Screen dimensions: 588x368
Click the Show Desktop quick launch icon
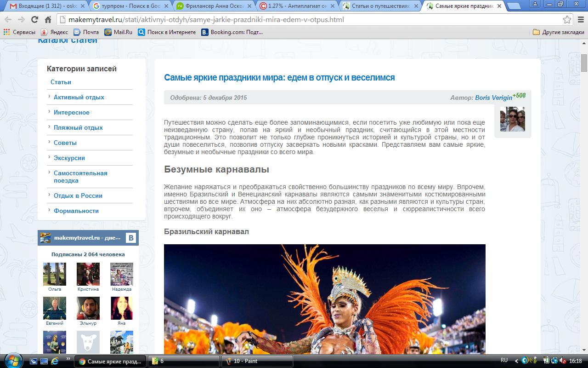tap(45, 361)
